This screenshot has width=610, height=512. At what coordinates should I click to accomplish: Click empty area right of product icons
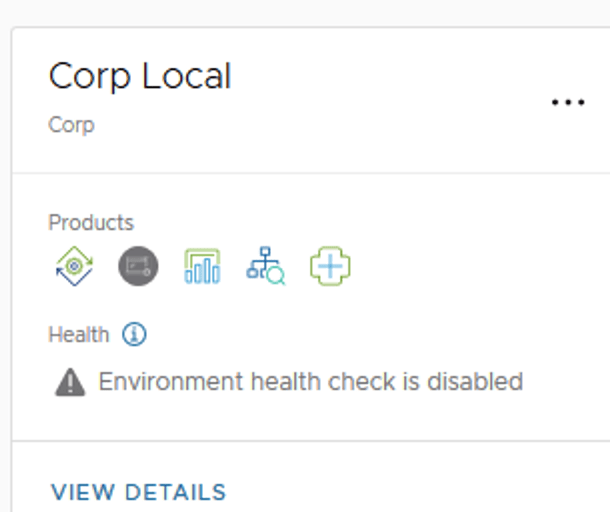click(x=470, y=267)
